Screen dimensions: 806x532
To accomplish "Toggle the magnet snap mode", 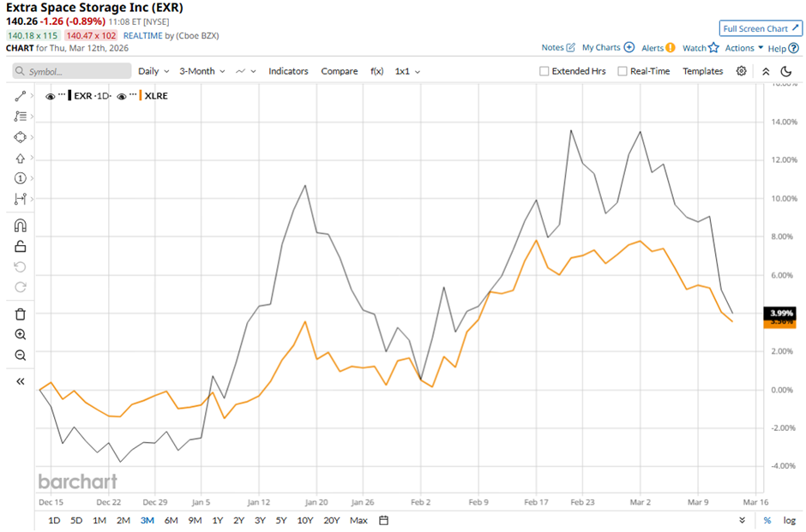I will (20, 226).
